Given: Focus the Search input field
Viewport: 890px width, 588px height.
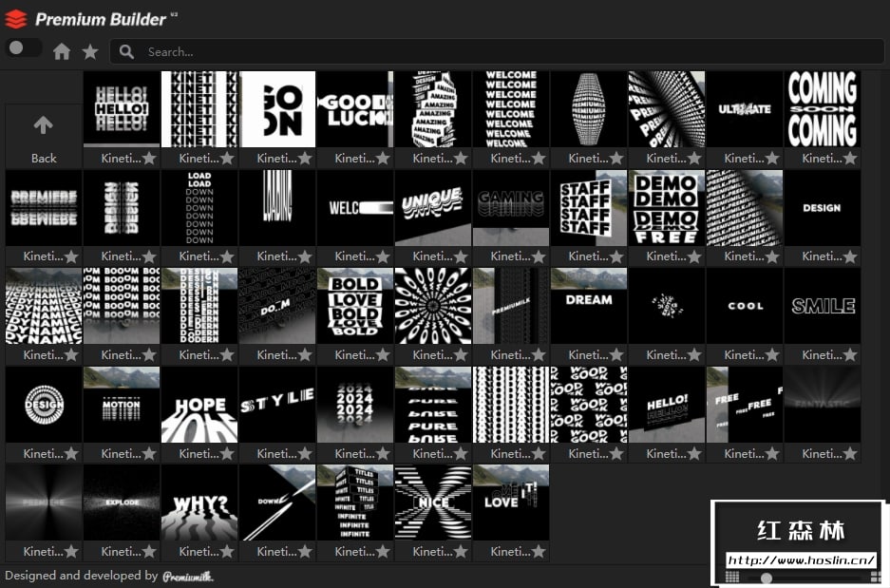Looking at the screenshot, I should (x=497, y=52).
